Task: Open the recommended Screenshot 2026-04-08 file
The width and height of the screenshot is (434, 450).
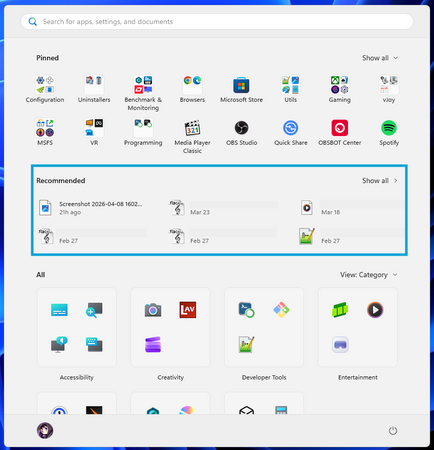Action: pyautogui.click(x=91, y=208)
